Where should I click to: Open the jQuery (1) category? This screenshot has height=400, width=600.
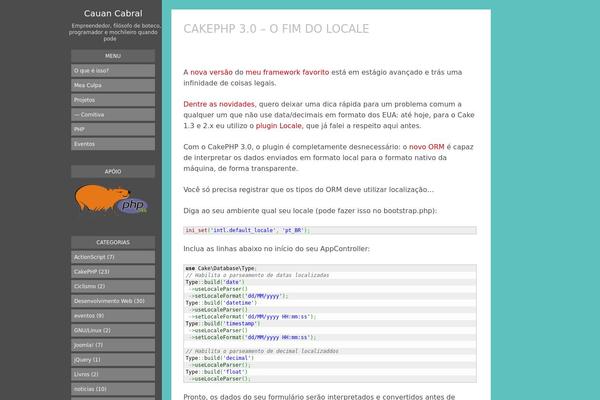tap(113, 360)
